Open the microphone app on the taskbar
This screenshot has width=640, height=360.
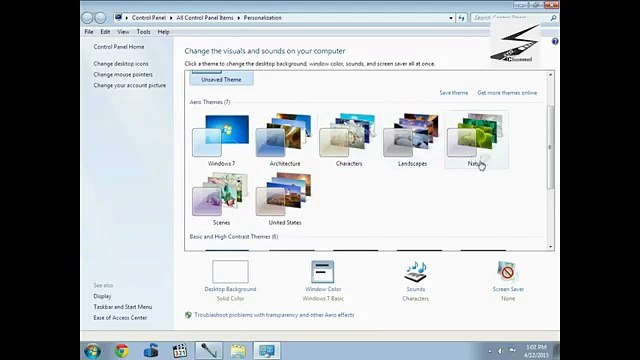coord(209,351)
